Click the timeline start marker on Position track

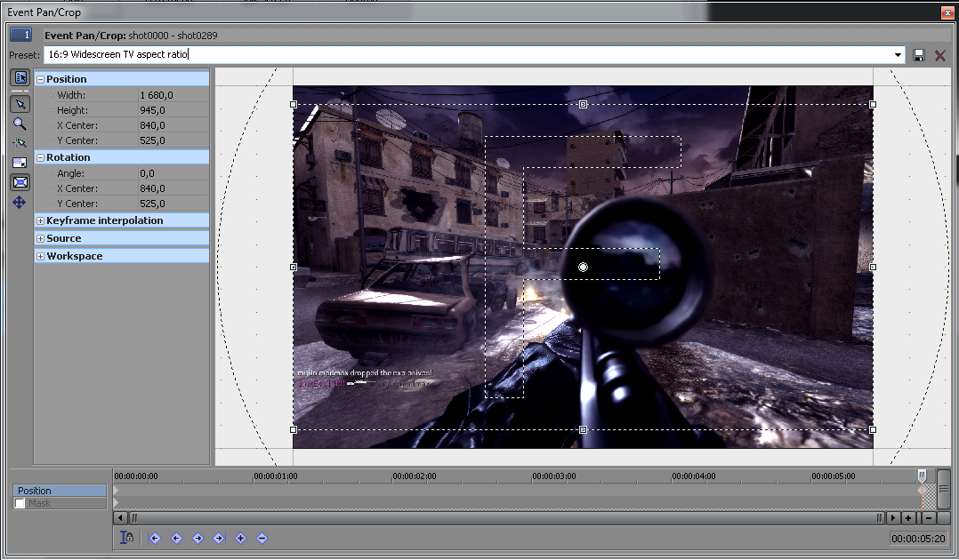[x=116, y=491]
